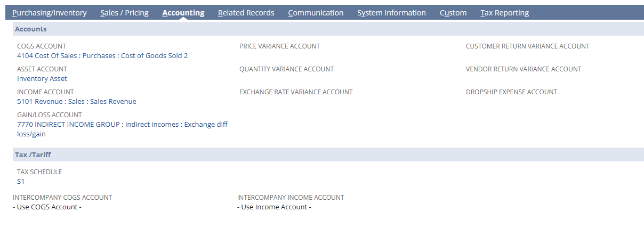Go to the Related Records tab
This screenshot has width=644, height=228.
click(246, 13)
